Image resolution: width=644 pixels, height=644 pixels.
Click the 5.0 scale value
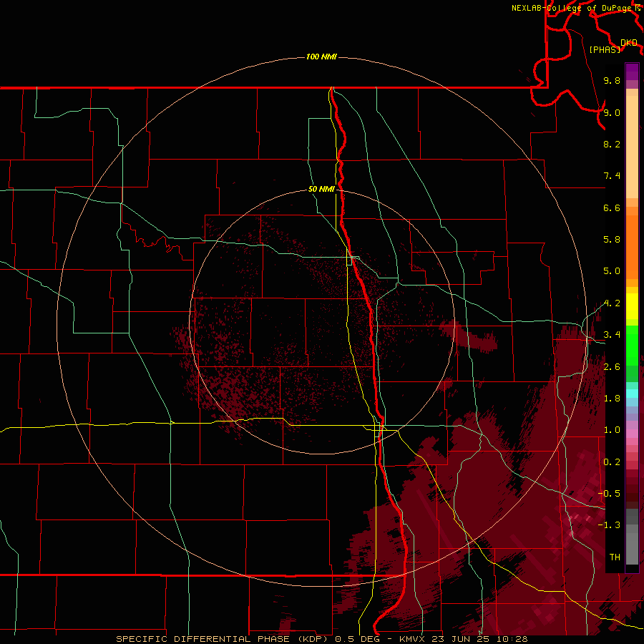tap(612, 271)
